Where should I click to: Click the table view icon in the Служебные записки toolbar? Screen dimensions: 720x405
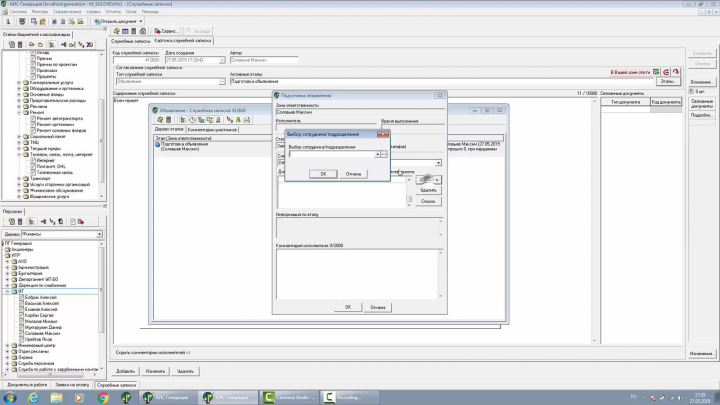125,31
